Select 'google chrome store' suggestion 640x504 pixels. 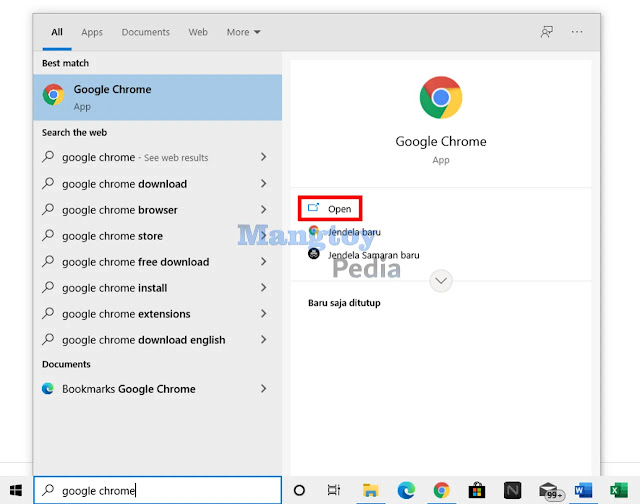coord(158,236)
